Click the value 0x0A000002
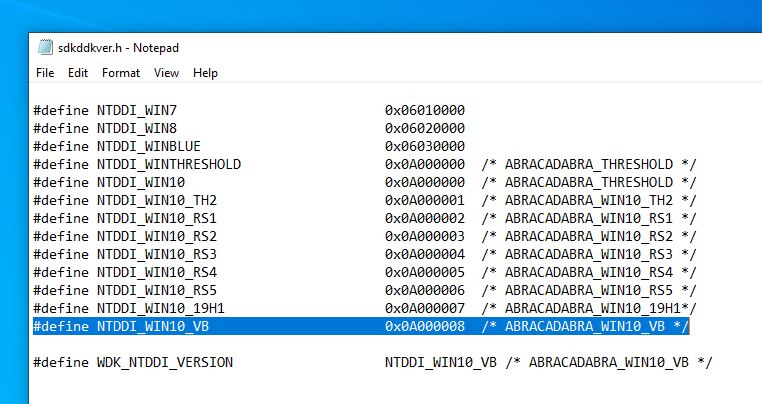 [425, 218]
